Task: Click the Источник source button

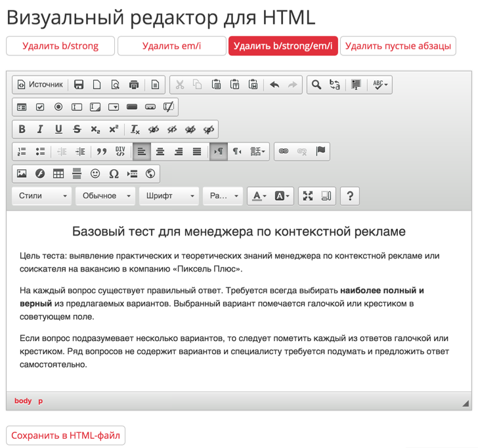Action: coord(40,85)
